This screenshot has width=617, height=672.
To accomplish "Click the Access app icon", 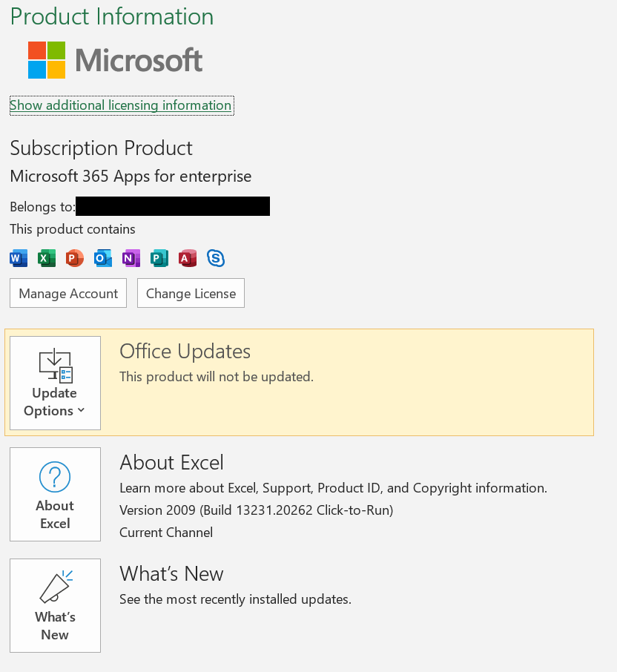I will [188, 258].
